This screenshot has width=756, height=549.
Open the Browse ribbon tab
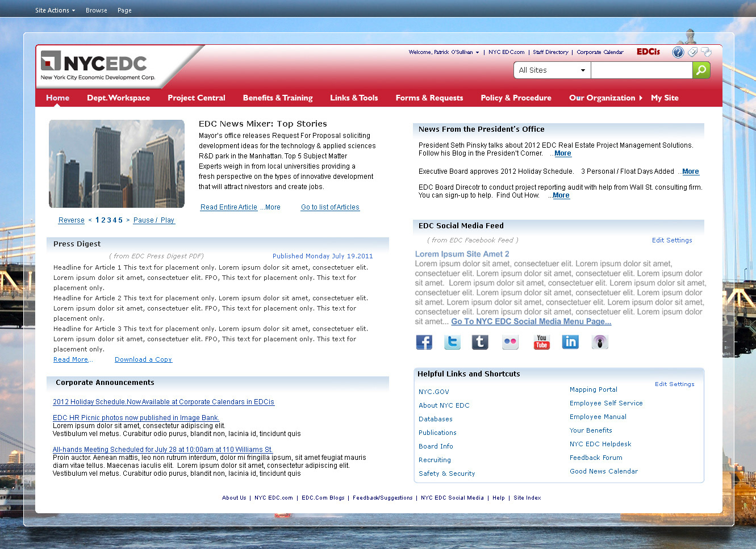(97, 10)
